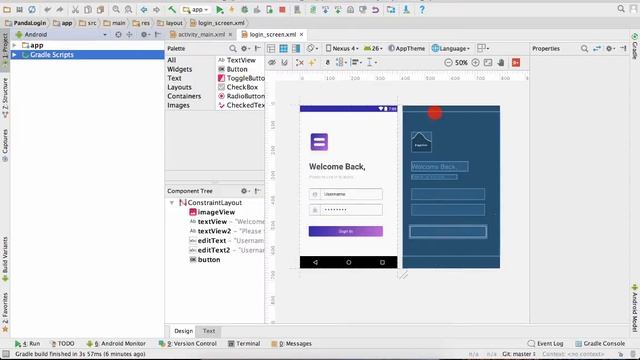This screenshot has width=640, height=360.
Task: Switch to Design plus Blueprint mode icon
Action: point(296,49)
